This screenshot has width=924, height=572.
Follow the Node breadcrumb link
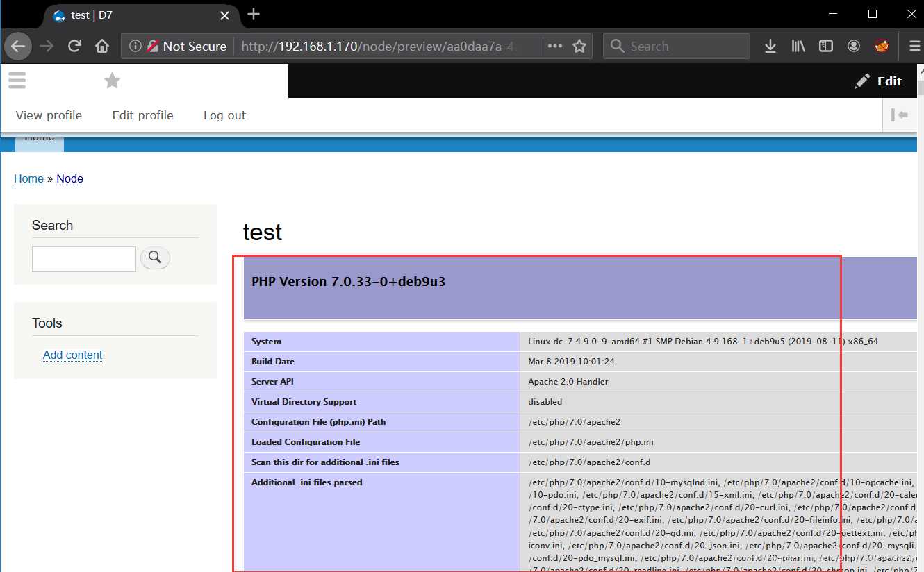click(x=70, y=178)
